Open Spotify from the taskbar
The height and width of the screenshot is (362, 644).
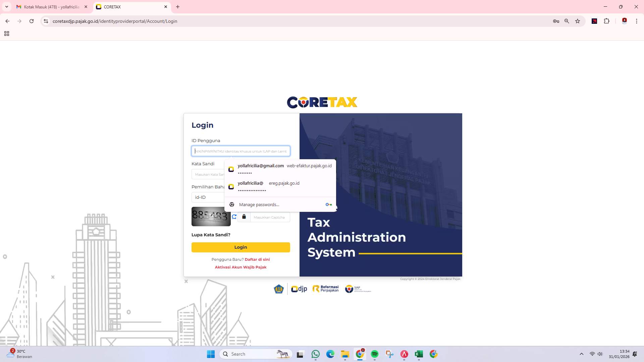375,354
